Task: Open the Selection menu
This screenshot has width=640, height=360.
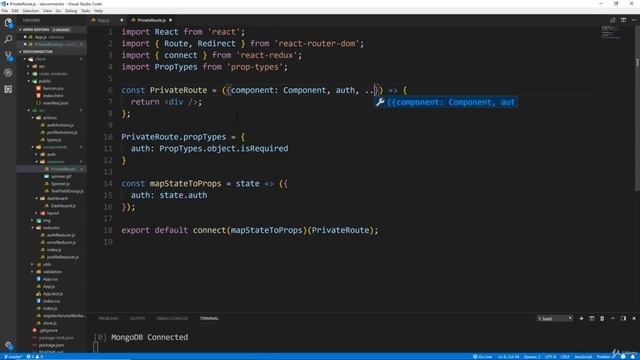Action: pyautogui.click(x=31, y=11)
